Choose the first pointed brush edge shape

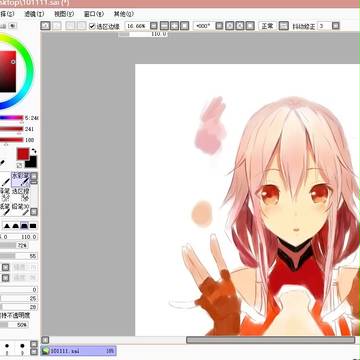pos(7,226)
